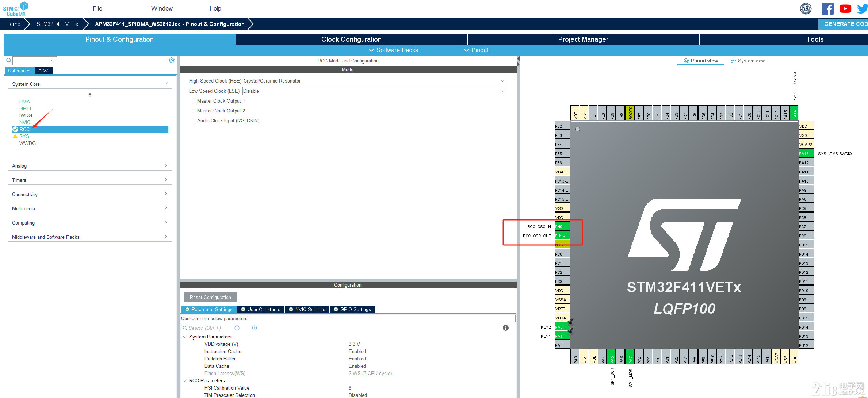Viewport: 868px width, 398px height.
Task: Open the Software Packs dropdown menu
Action: click(x=393, y=50)
